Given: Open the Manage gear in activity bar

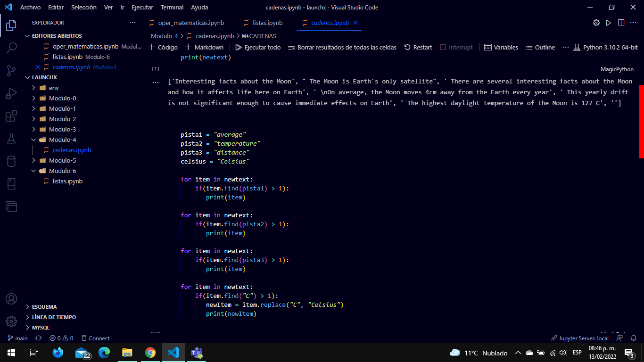Looking at the screenshot, I should (11, 321).
